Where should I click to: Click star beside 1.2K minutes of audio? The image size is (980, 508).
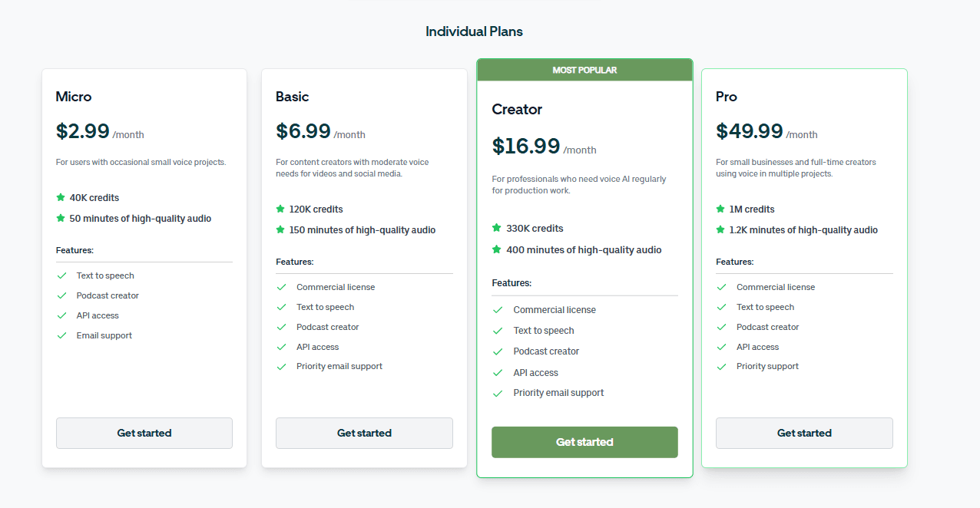point(720,229)
